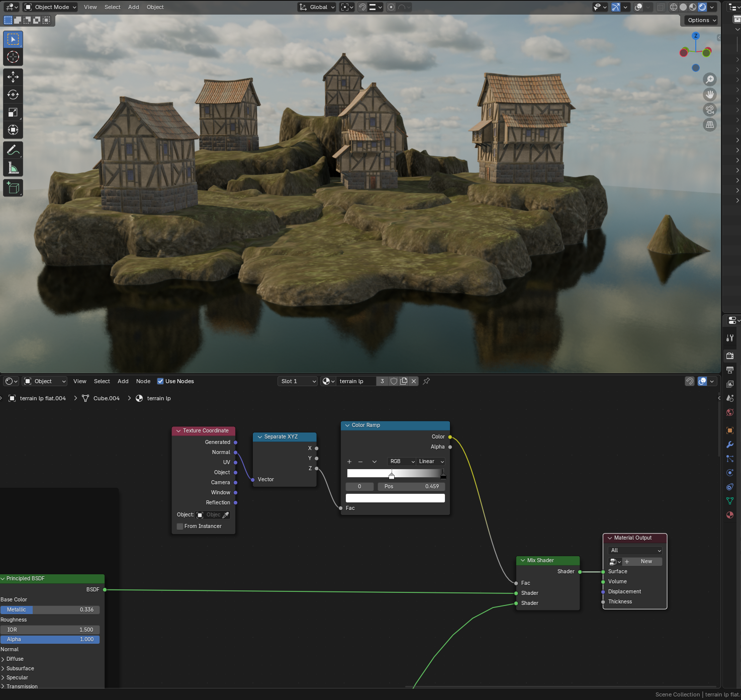The image size is (741, 700).
Task: Switch perspective/orthographic grid icon
Action: [710, 125]
